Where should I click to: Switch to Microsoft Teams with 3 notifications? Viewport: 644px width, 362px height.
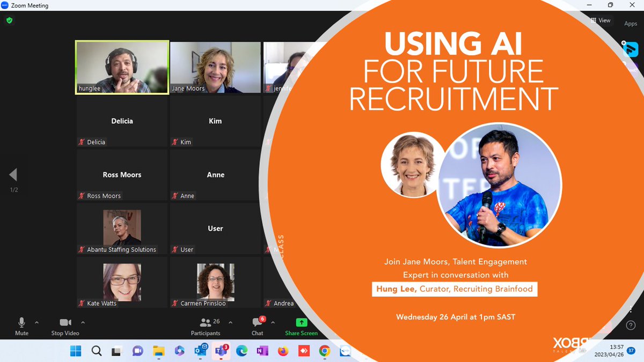click(x=221, y=351)
